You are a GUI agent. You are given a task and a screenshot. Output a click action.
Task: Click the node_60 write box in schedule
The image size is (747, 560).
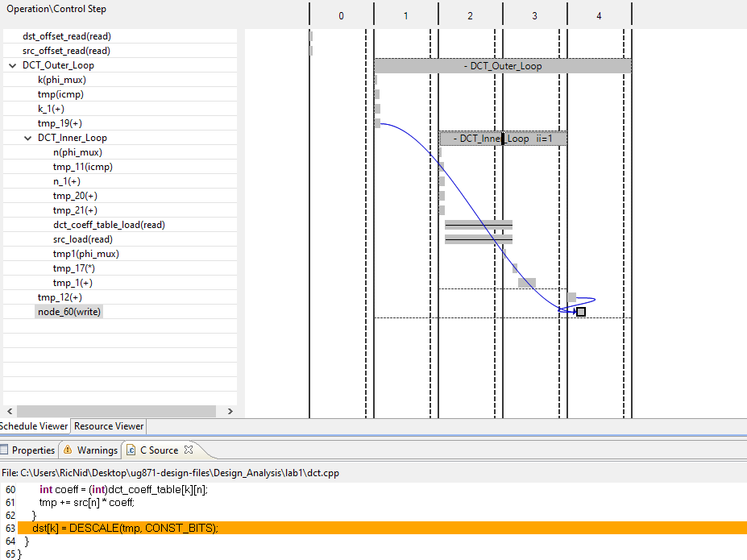(581, 312)
